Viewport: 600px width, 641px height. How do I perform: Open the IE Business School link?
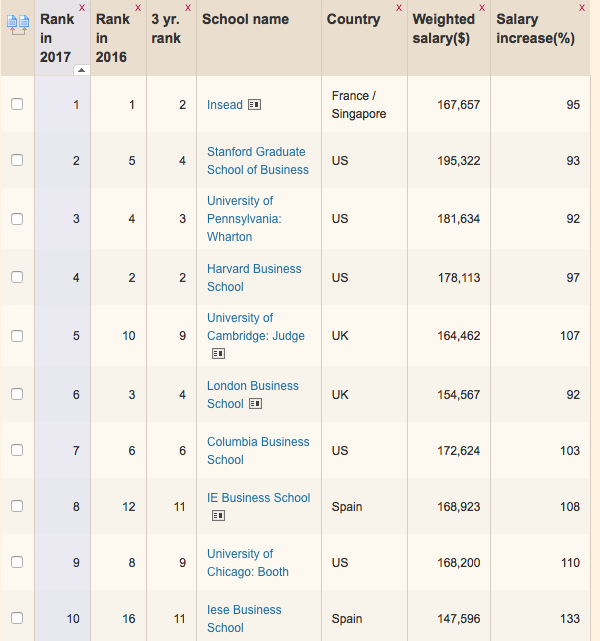258,498
